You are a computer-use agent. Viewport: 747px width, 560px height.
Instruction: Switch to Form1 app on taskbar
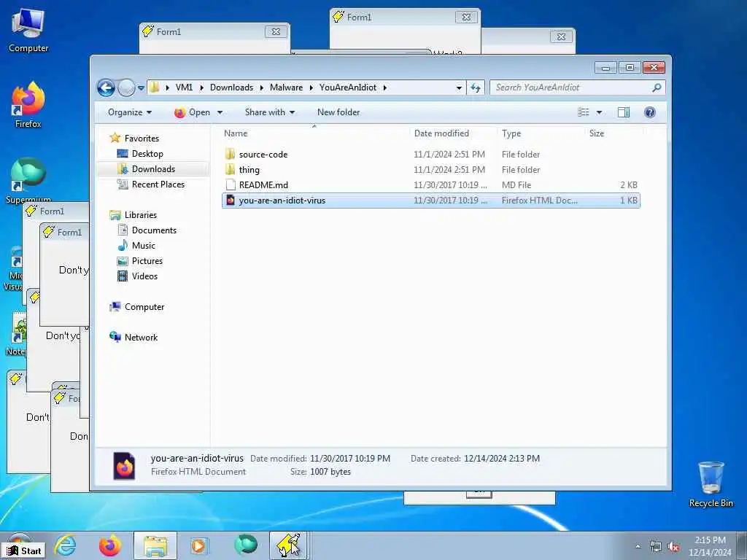[x=290, y=545]
